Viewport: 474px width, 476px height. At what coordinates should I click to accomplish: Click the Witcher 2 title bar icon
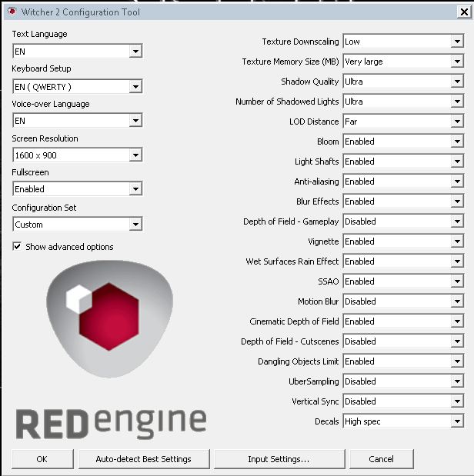(x=12, y=12)
